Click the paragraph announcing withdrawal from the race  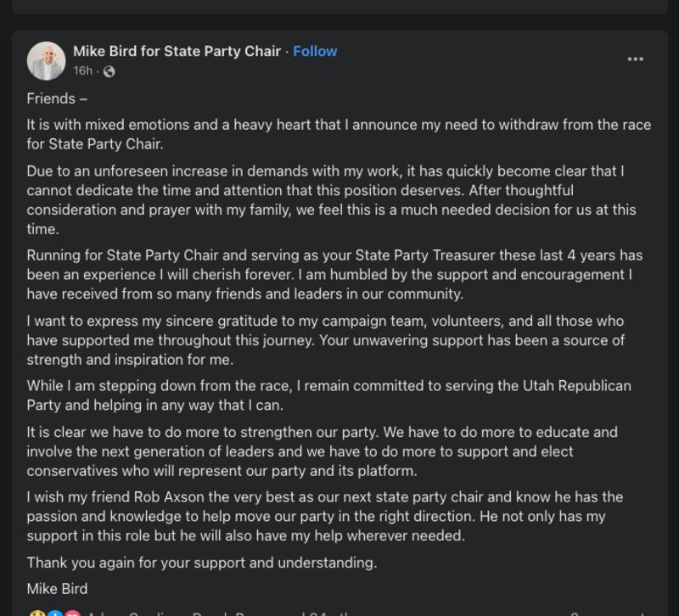pos(339,134)
